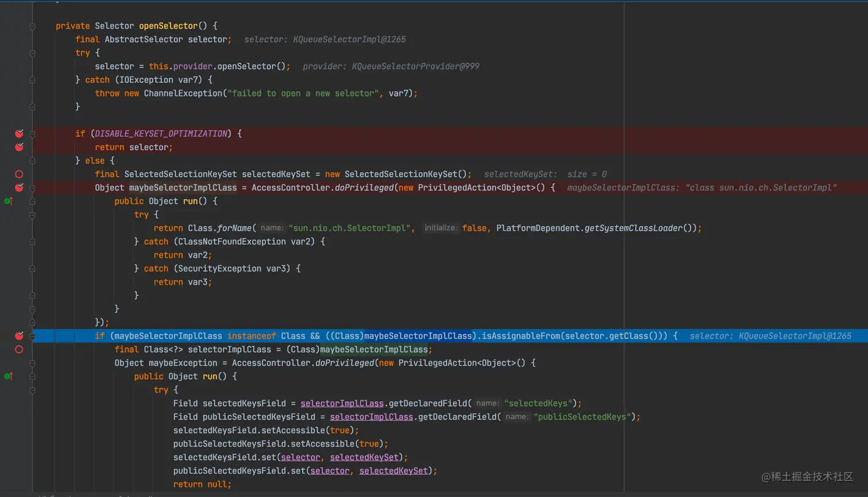Click inline hint "selector: KQueueSelectorImpl@1265" on declaration line
Screen dimensions: 868x497
click(x=325, y=39)
